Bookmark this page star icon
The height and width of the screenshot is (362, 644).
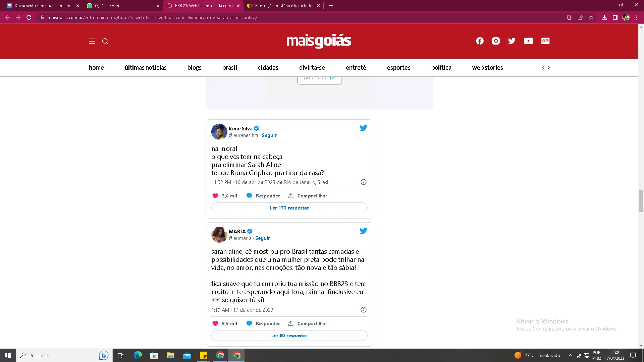coord(591,17)
